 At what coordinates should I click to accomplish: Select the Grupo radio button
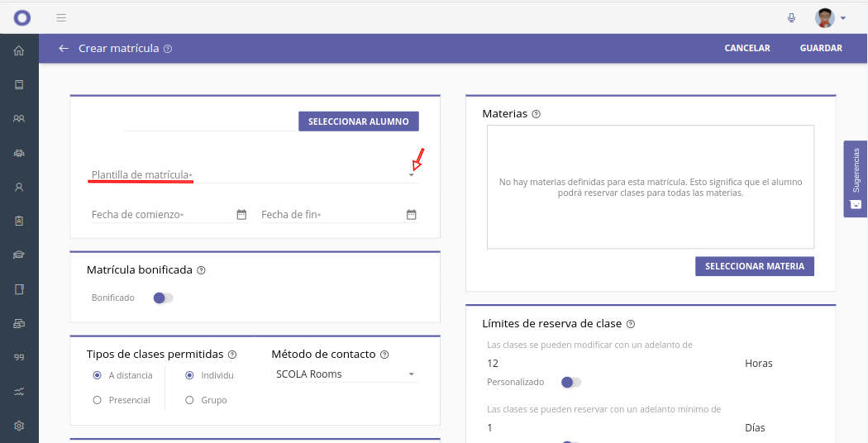[x=189, y=400]
